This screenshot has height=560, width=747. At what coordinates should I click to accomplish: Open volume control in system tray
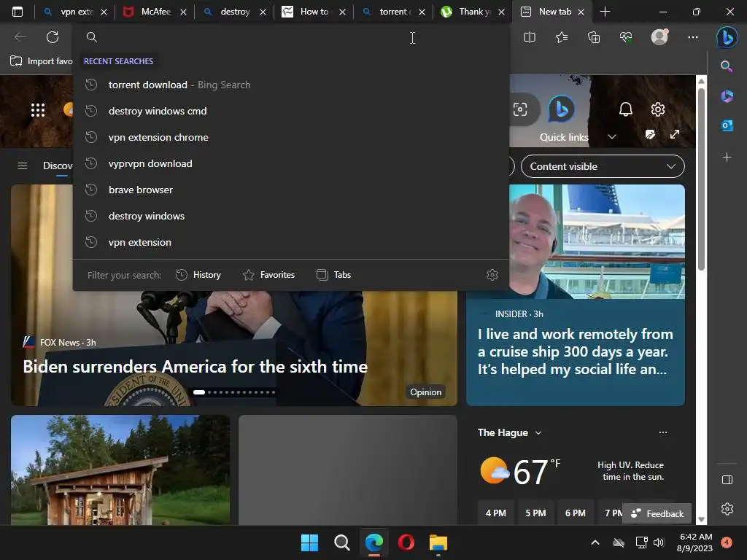tap(659, 542)
